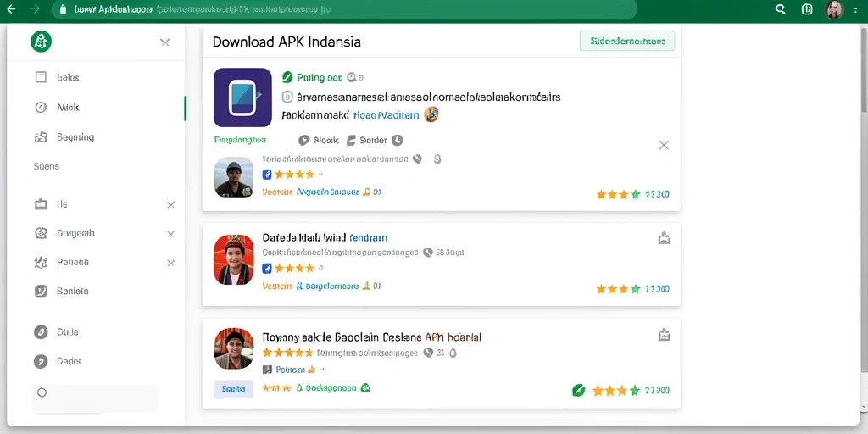Open the 'Roynny aak le Beoolain' card title

point(372,337)
